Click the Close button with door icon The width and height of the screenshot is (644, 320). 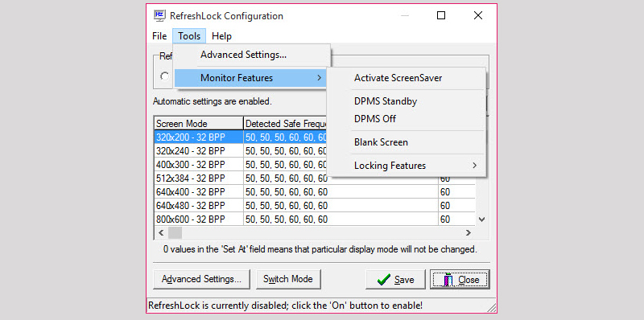(460, 279)
